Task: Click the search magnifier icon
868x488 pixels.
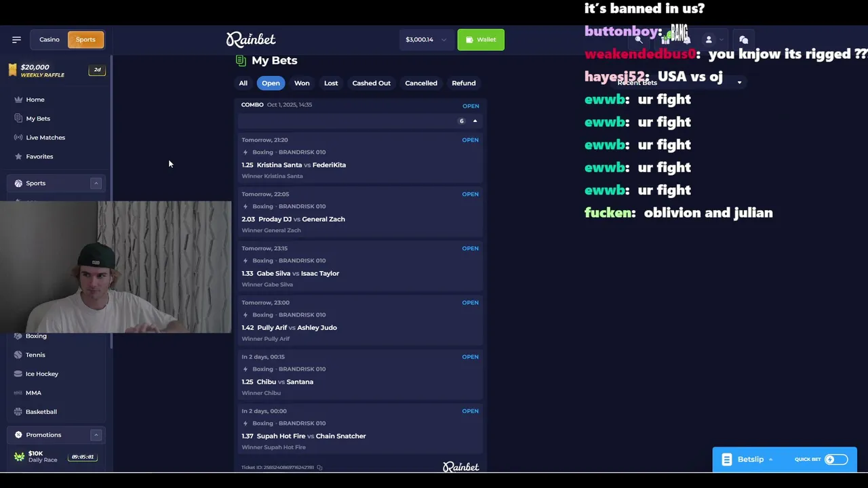Action: pyautogui.click(x=639, y=39)
